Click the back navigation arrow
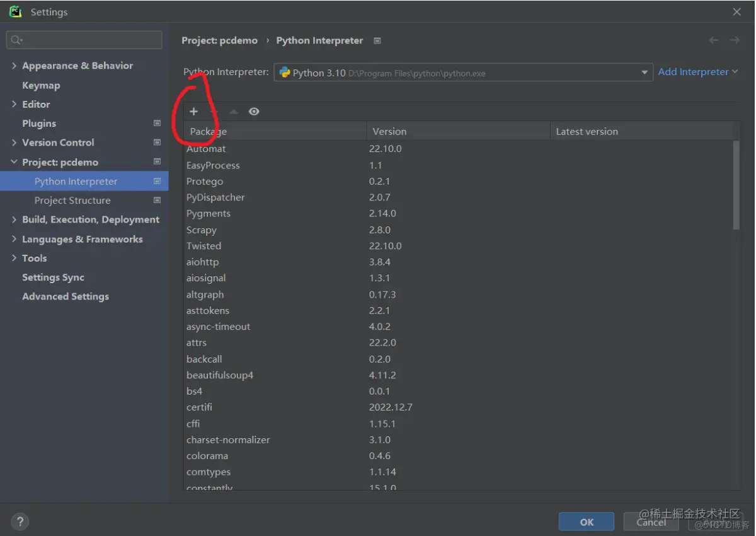Viewport: 756px width, 536px height. coord(714,40)
